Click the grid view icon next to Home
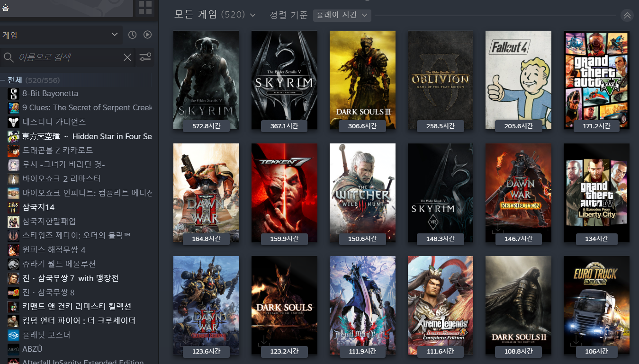 coord(145,8)
